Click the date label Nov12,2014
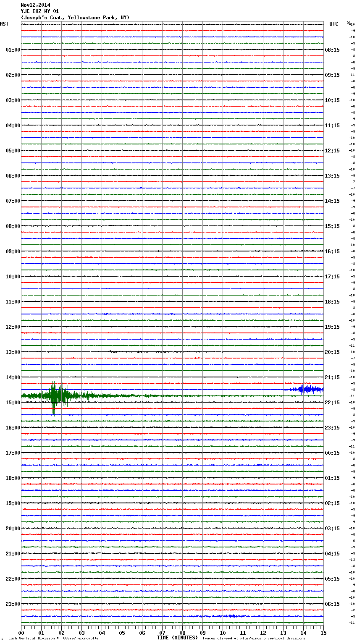This screenshot has height=644, width=357. coord(35,5)
